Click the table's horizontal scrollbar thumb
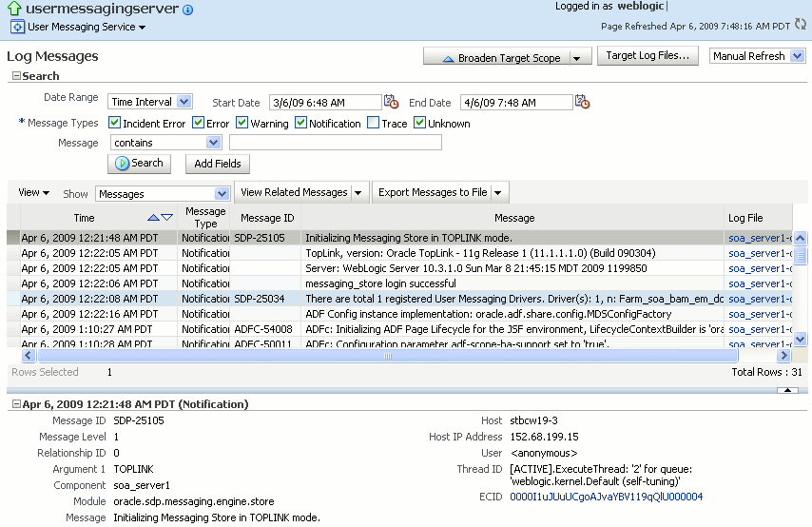 pyautogui.click(x=387, y=356)
